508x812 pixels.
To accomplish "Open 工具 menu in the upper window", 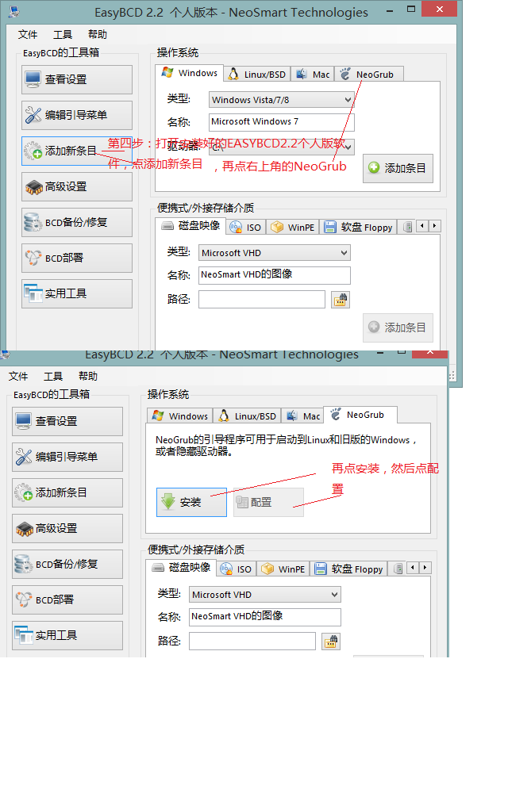I will pos(63,34).
